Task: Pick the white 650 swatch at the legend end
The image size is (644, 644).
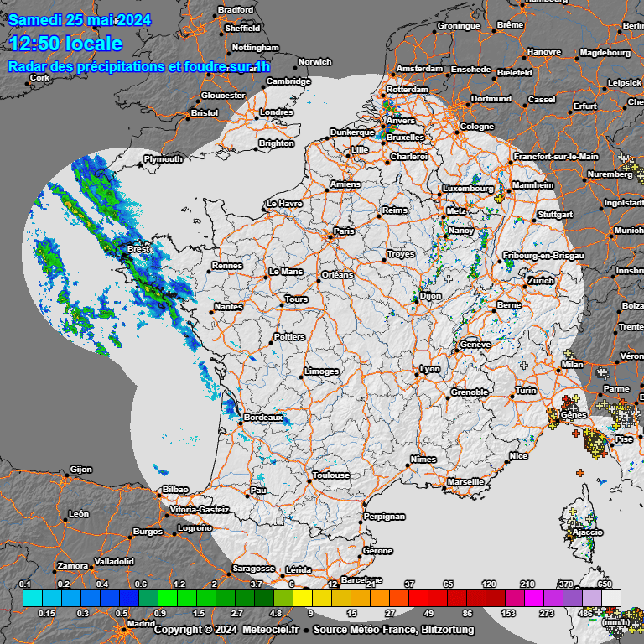Action: (x=611, y=598)
